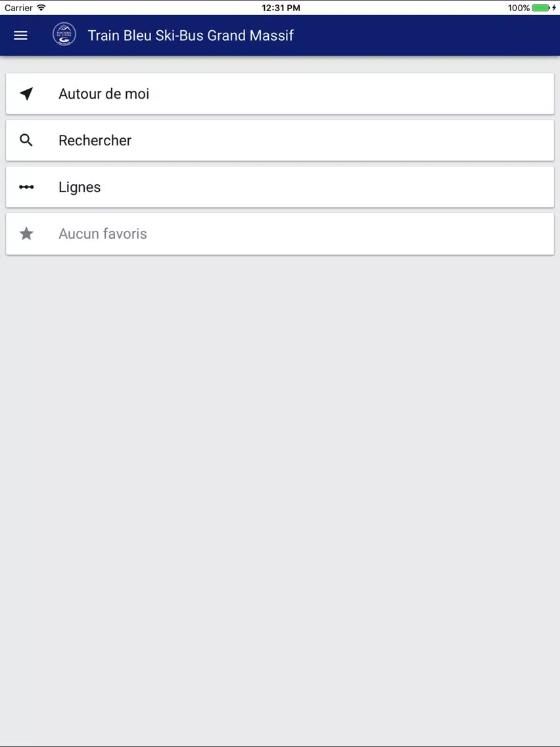Click the green battery icon

click(x=541, y=8)
